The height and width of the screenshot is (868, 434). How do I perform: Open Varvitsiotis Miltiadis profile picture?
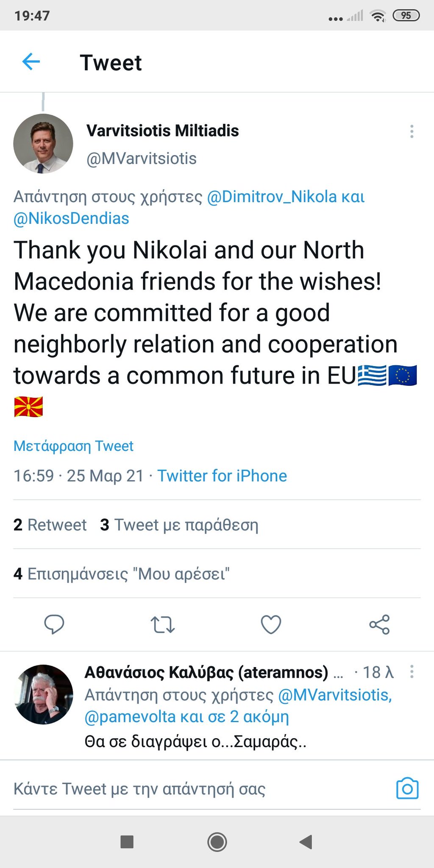(43, 144)
